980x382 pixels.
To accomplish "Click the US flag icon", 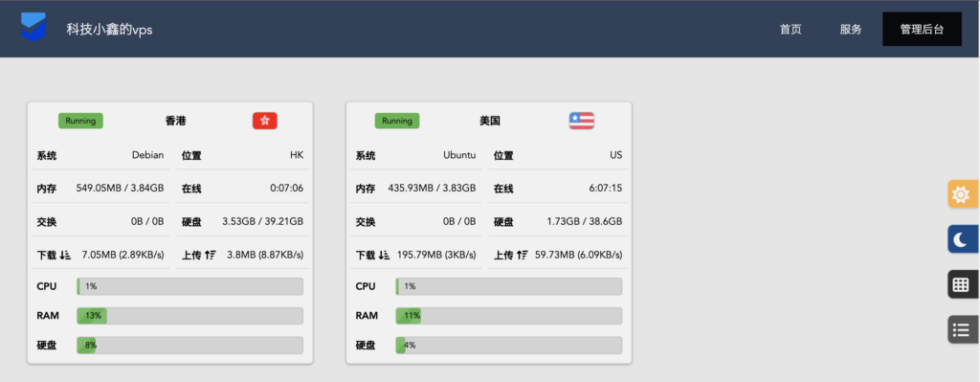I will pyautogui.click(x=581, y=121).
